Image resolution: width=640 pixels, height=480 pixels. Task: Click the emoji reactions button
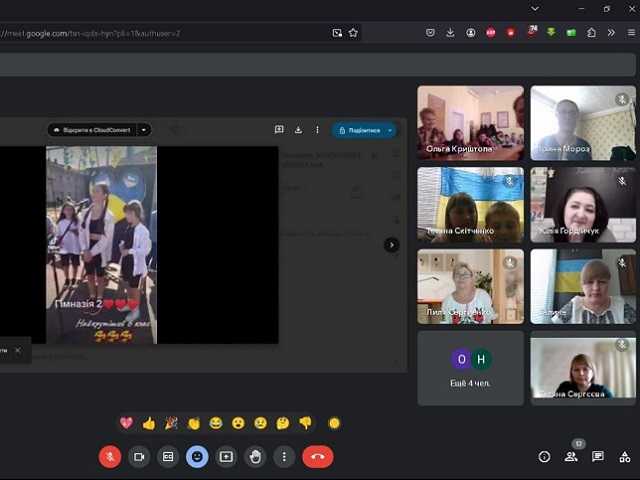tap(197, 456)
